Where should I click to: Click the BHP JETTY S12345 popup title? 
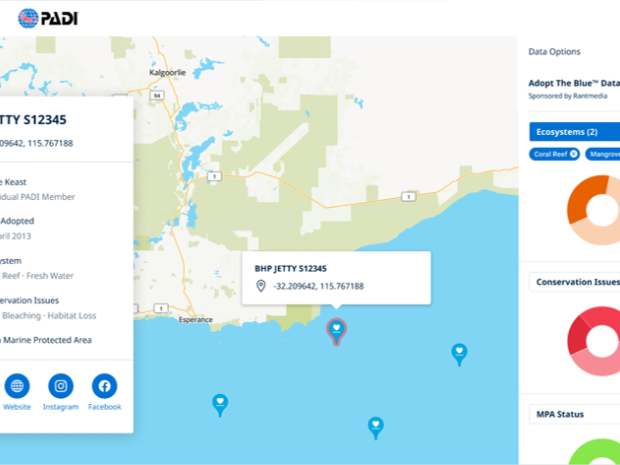[291, 269]
